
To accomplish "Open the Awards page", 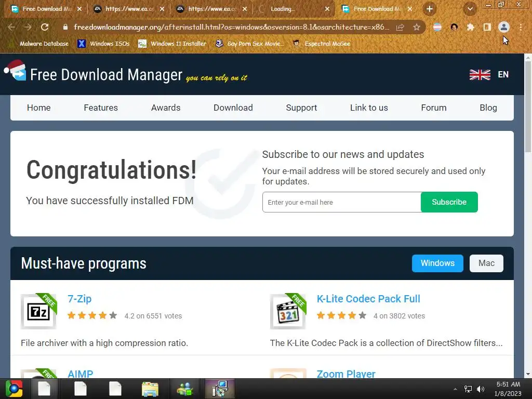I will (x=166, y=108).
